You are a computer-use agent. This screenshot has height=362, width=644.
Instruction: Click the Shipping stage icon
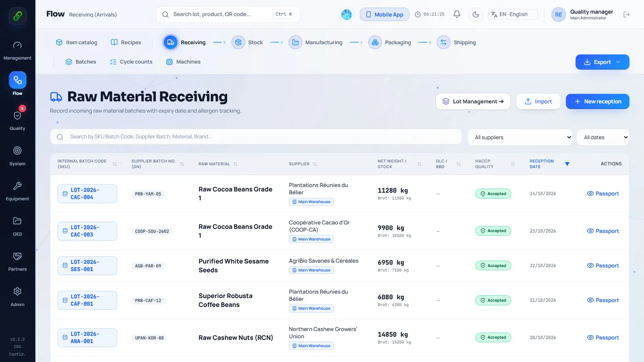tap(444, 42)
